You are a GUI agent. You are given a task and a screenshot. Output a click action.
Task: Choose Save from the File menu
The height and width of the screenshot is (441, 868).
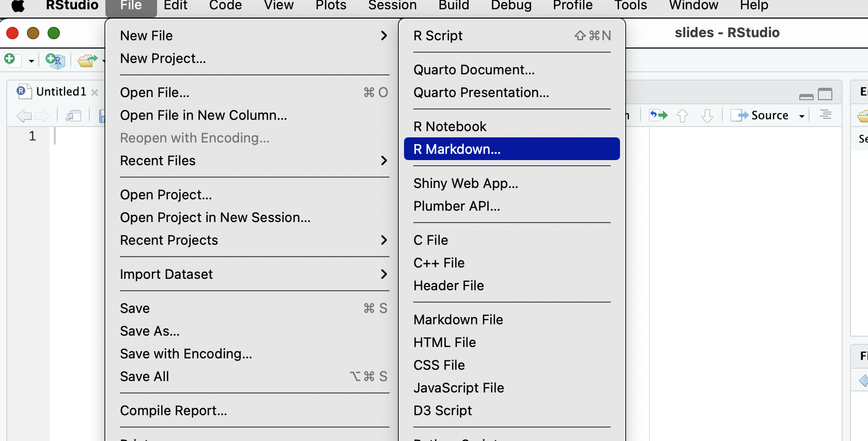pyautogui.click(x=254, y=308)
